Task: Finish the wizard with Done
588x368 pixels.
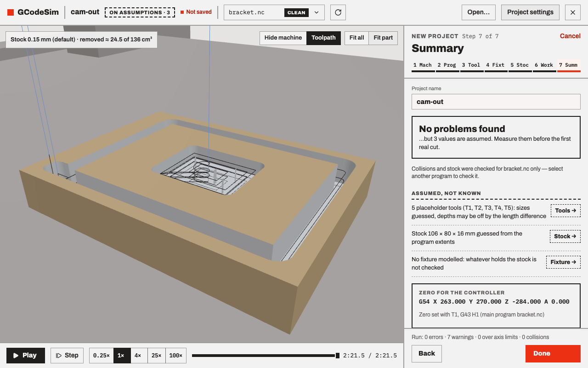Action: point(553,354)
